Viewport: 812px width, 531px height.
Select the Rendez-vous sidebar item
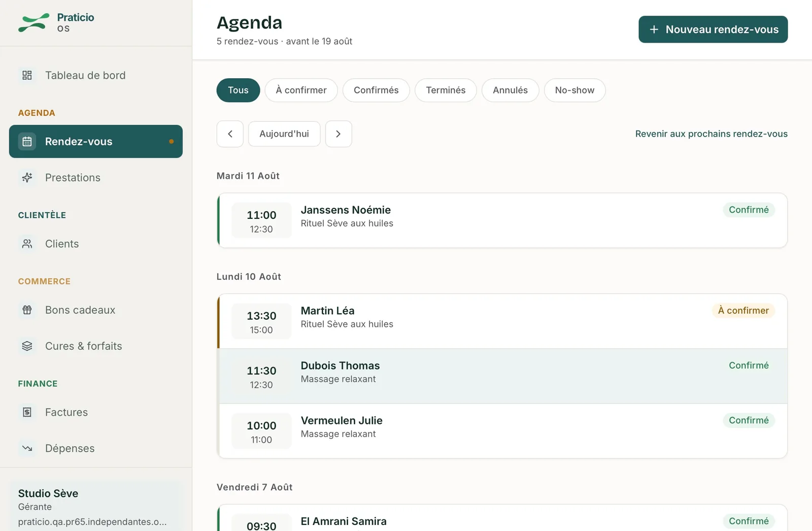96,142
